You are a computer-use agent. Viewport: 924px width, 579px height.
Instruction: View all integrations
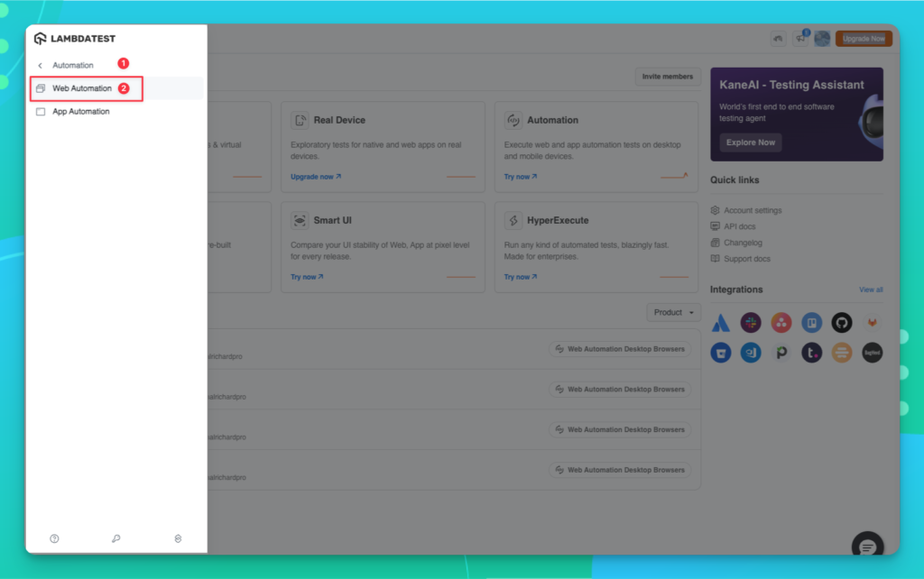(873, 289)
